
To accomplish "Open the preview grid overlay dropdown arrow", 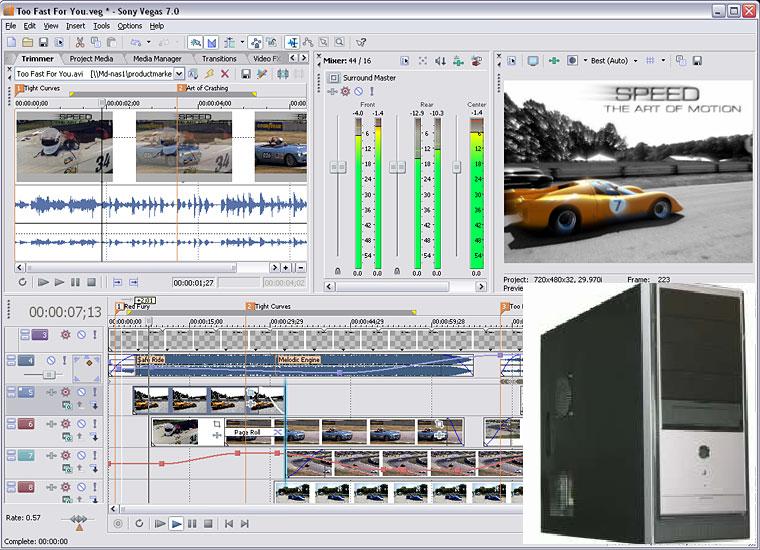I will point(664,61).
